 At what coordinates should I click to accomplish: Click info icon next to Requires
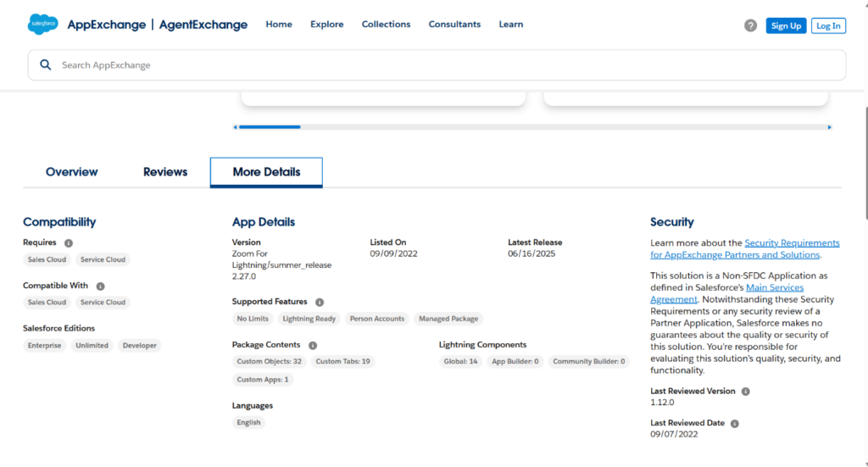pyautogui.click(x=69, y=243)
